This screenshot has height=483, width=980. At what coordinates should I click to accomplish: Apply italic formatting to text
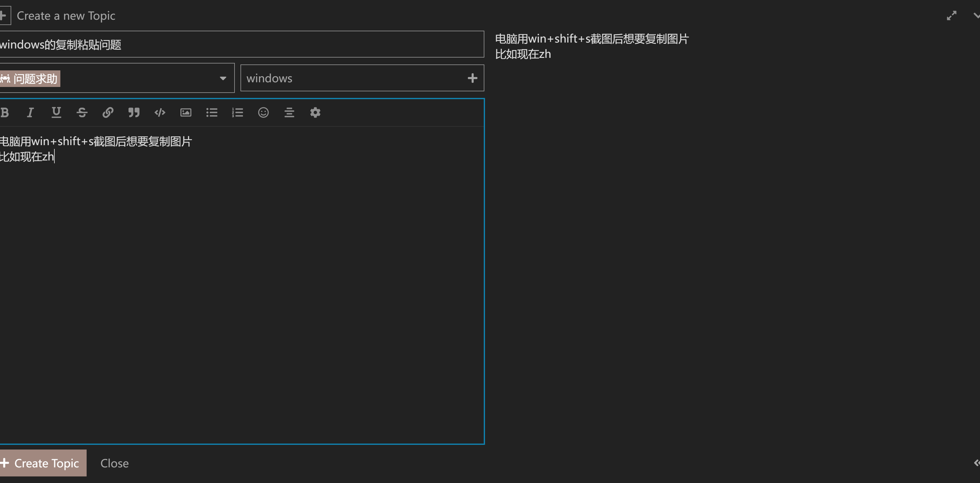[x=30, y=113]
